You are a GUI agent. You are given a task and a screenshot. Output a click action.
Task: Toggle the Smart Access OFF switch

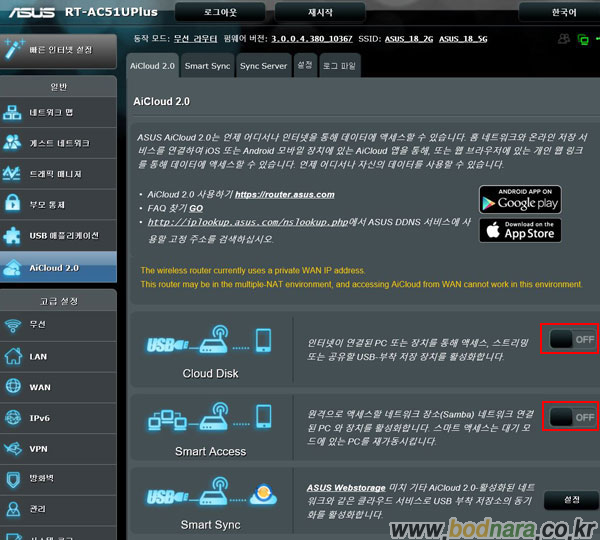(572, 417)
